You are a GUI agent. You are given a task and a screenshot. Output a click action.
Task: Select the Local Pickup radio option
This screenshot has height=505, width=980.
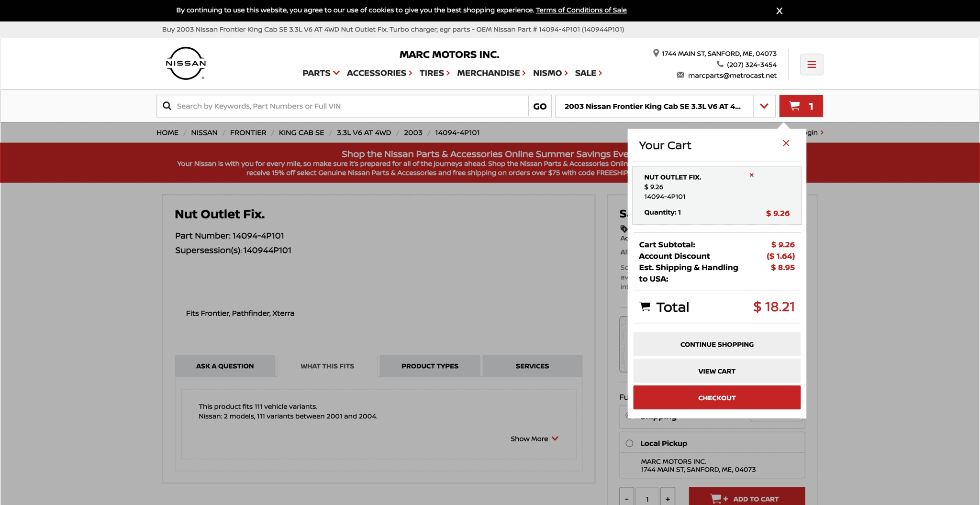coord(629,443)
